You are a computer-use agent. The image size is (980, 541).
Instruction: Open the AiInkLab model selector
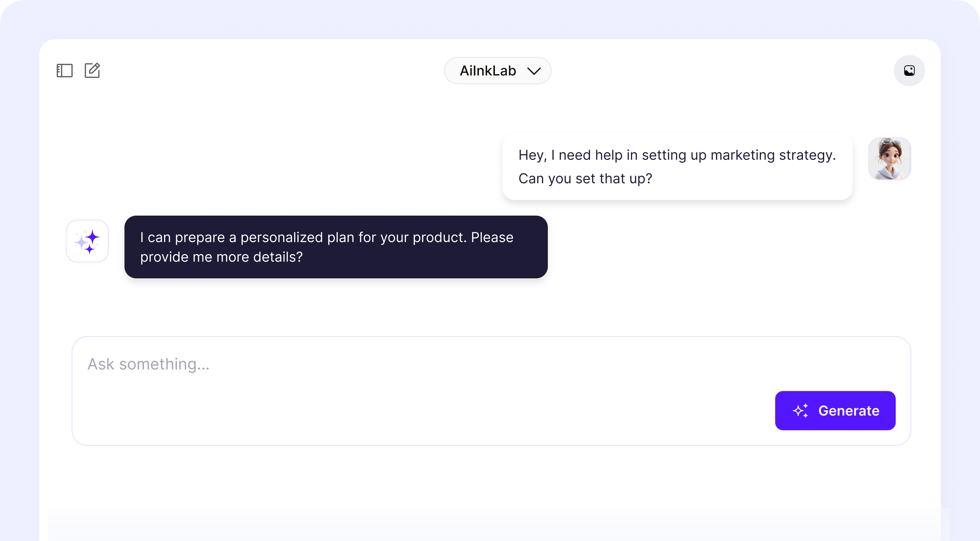coord(497,71)
